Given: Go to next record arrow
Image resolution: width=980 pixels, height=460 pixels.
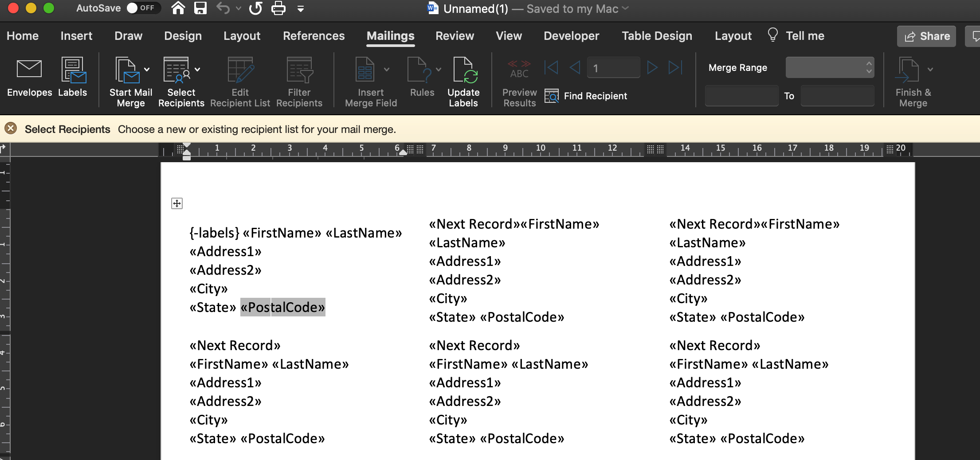Looking at the screenshot, I should tap(652, 67).
